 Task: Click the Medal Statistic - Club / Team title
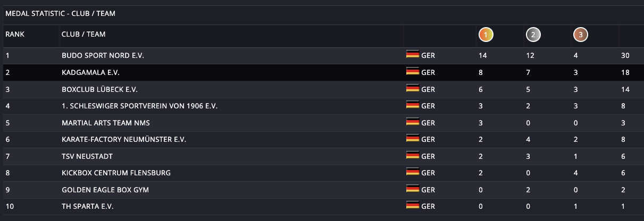tap(61, 14)
